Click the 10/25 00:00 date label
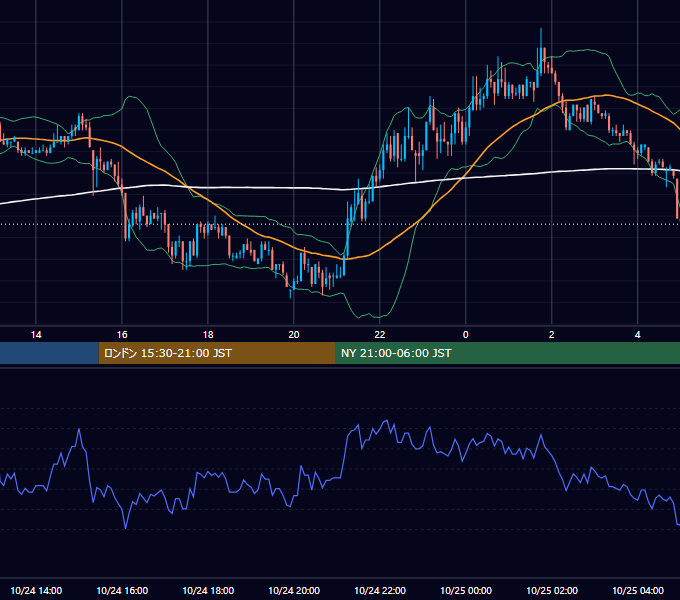 (465, 590)
